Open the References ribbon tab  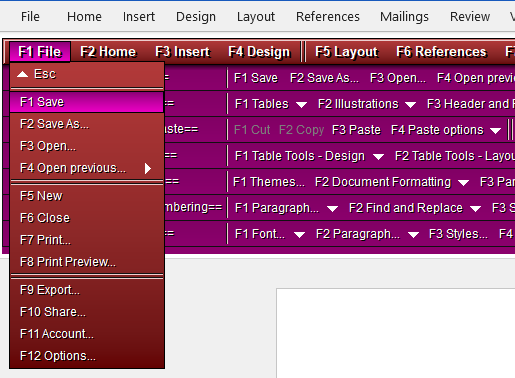click(328, 16)
